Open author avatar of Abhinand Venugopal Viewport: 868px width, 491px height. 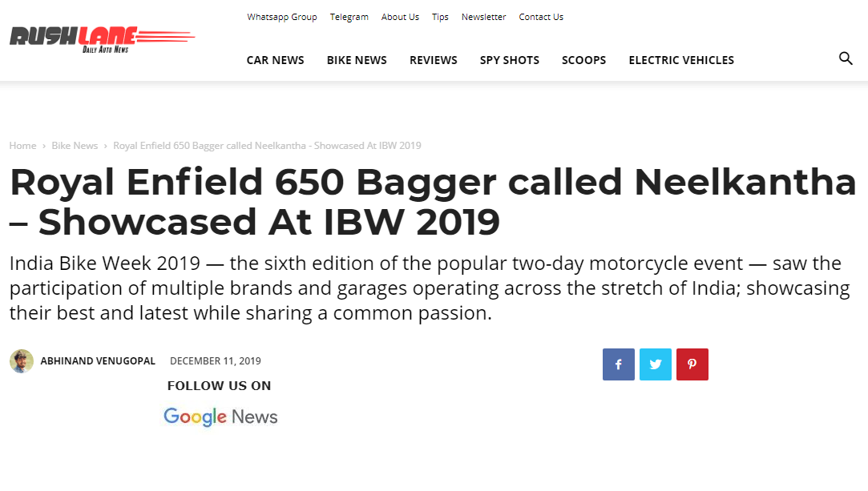point(22,361)
